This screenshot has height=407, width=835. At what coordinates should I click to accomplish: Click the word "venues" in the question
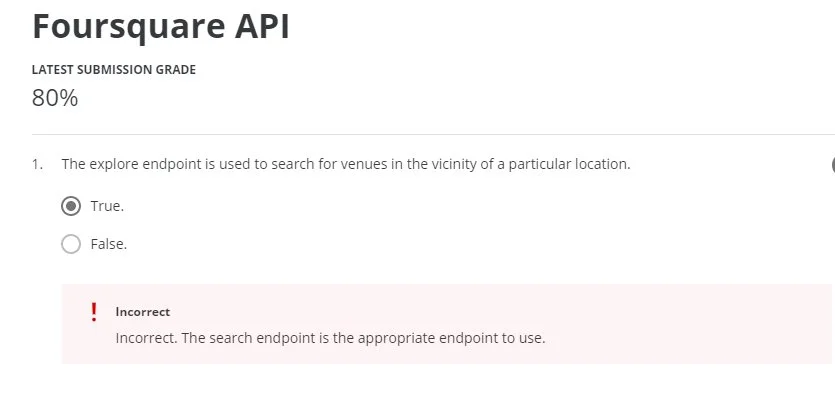click(x=357, y=164)
